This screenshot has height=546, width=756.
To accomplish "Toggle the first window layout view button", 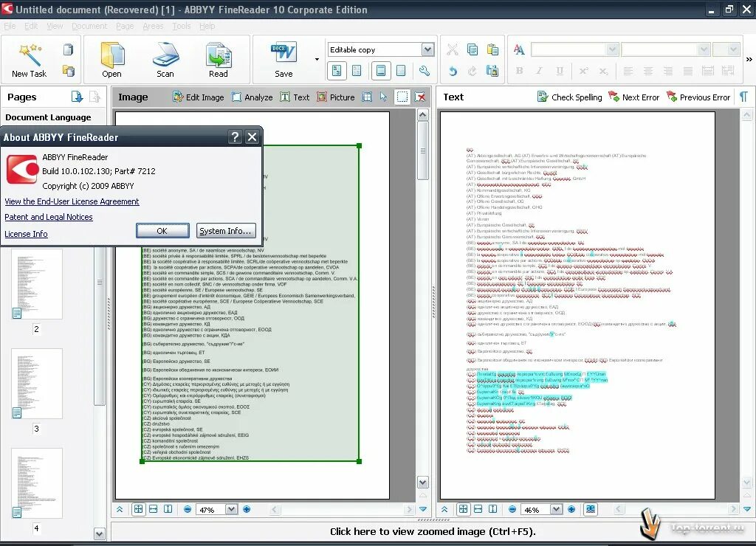I will click(x=337, y=71).
